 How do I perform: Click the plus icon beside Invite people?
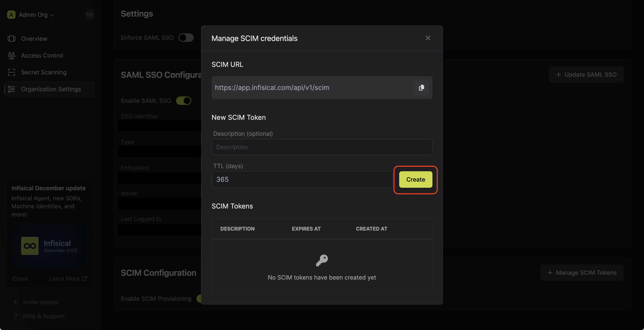pos(16,302)
